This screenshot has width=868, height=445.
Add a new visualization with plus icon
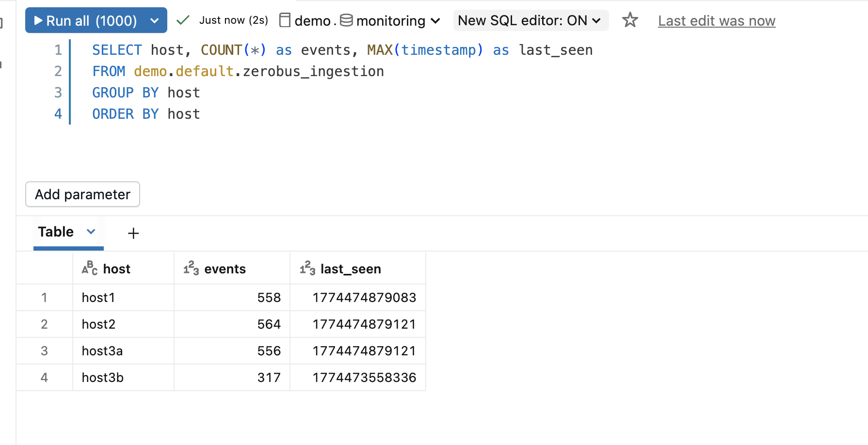click(x=133, y=233)
